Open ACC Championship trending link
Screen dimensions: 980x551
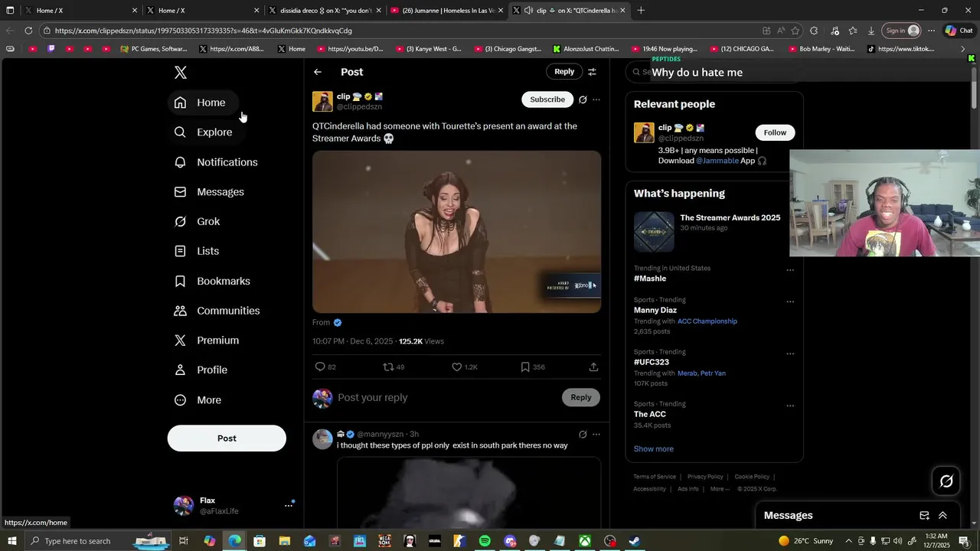click(x=707, y=321)
